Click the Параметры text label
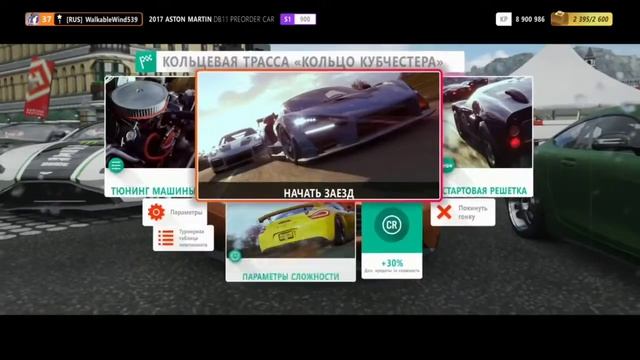 (186, 213)
